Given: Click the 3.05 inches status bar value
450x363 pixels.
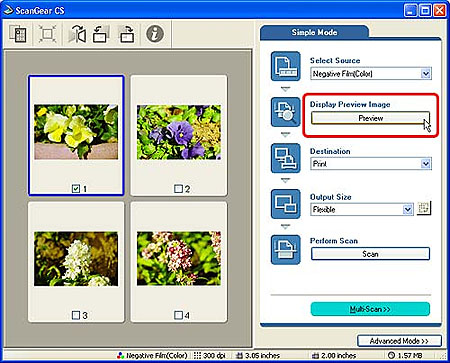Looking at the screenshot, I should (x=258, y=355).
